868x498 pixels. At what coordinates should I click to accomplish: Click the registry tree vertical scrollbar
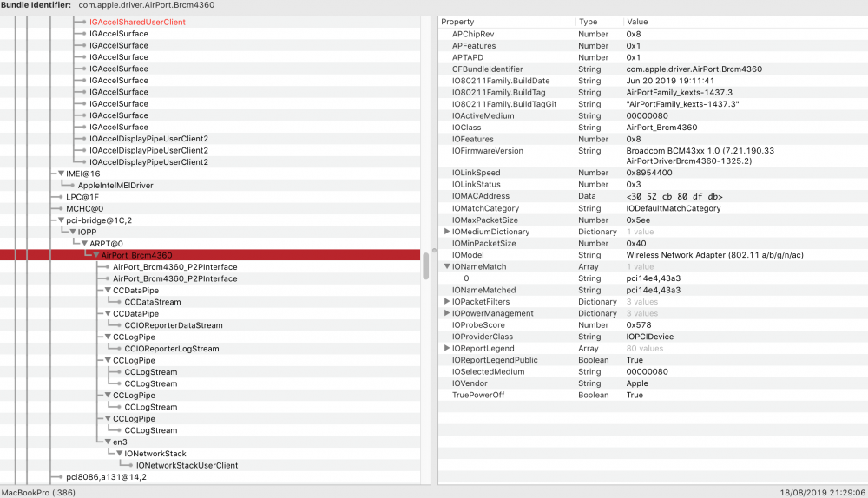point(425,265)
